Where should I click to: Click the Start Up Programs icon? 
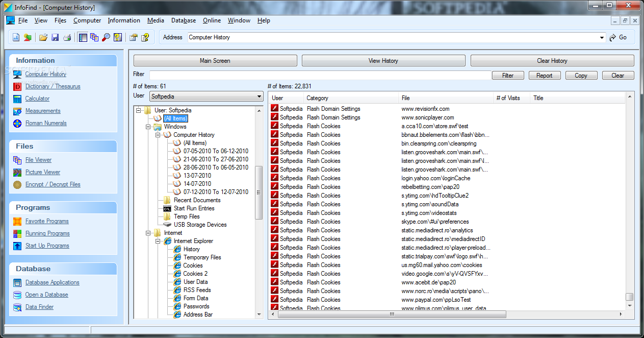point(17,246)
